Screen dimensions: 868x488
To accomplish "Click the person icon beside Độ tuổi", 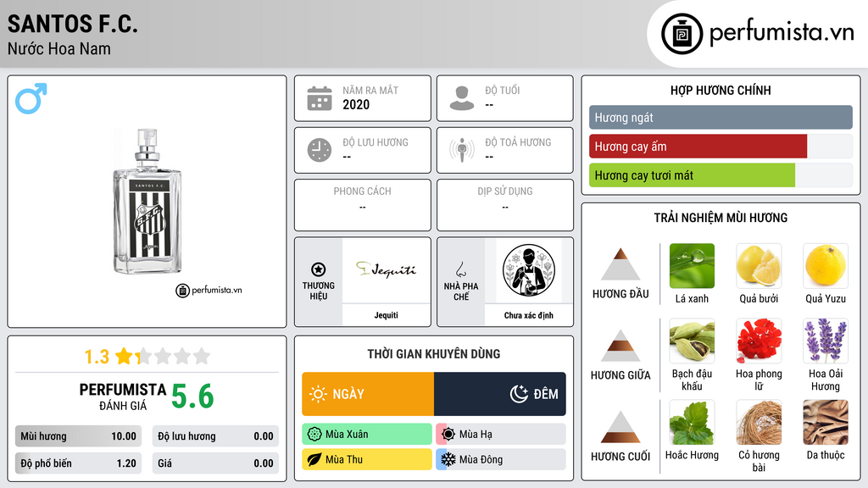I will click(x=462, y=98).
